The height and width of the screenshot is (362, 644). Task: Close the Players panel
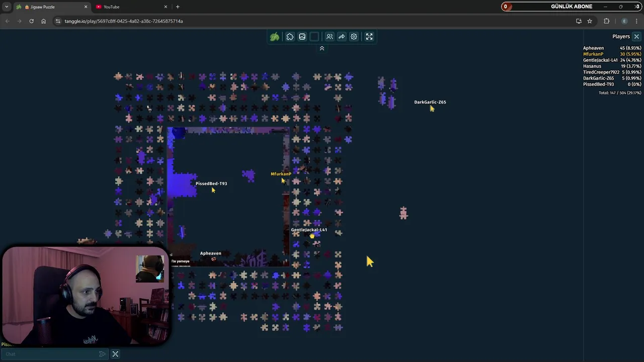636,37
